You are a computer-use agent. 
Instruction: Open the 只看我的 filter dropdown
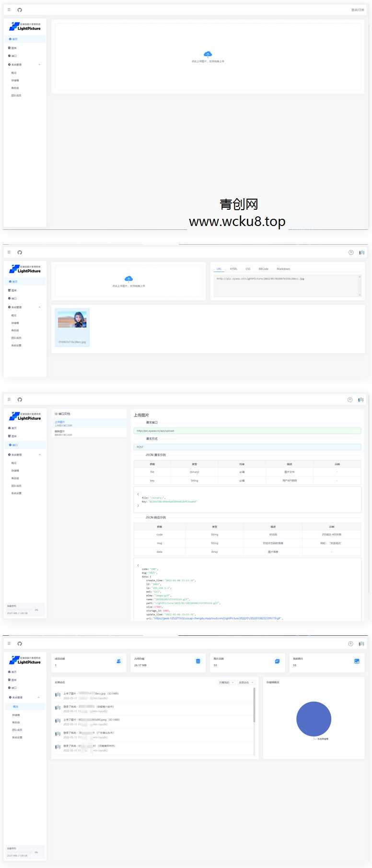click(x=226, y=682)
